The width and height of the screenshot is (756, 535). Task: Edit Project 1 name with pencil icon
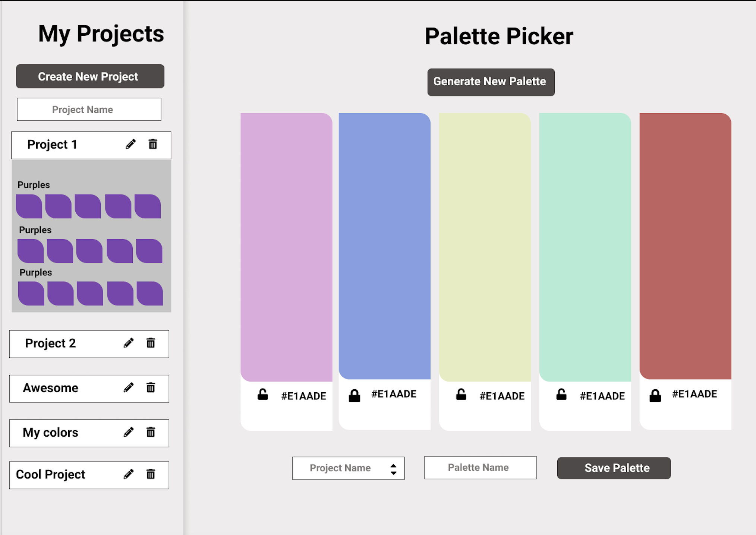pyautogui.click(x=130, y=145)
